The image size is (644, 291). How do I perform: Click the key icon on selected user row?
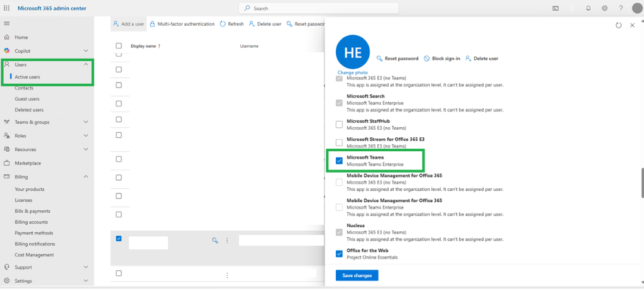[214, 241]
